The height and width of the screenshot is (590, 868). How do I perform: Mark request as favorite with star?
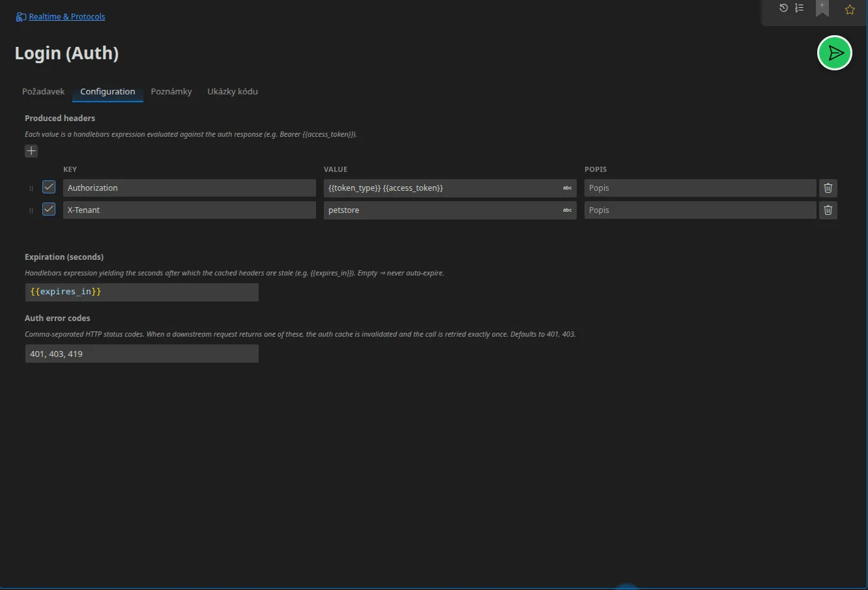coord(850,10)
